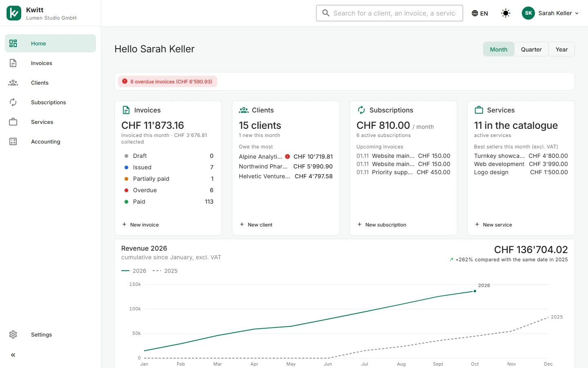This screenshot has height=368, width=588.
Task: Click the 2026 endpoint marker on chart
Action: [474, 291]
